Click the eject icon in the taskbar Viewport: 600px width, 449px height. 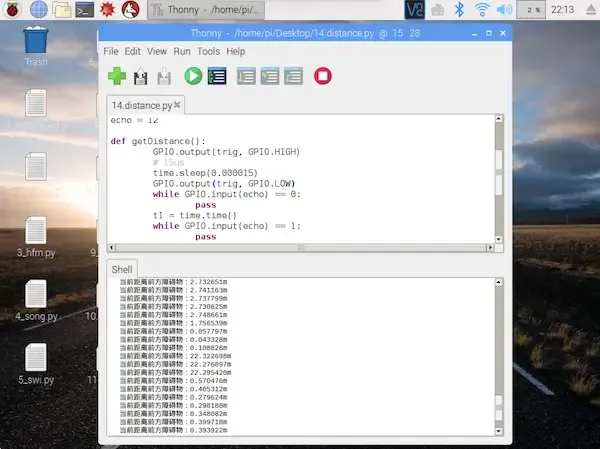pyautogui.click(x=592, y=10)
